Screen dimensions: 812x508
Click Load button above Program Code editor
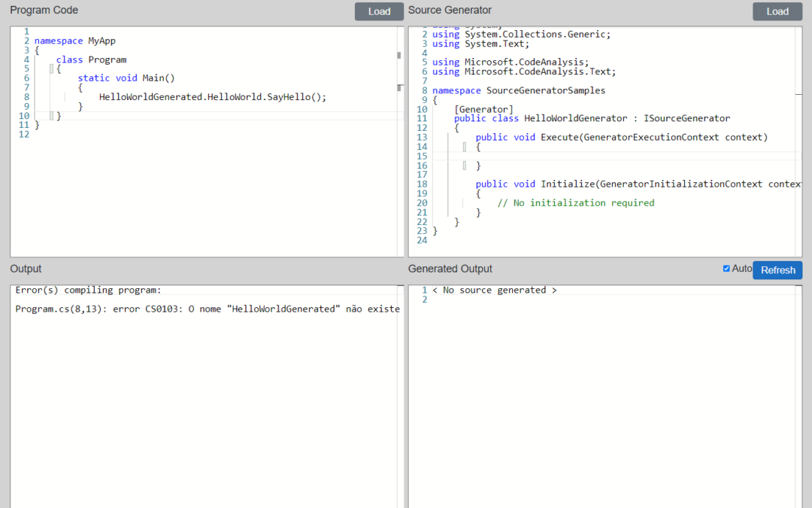point(379,11)
